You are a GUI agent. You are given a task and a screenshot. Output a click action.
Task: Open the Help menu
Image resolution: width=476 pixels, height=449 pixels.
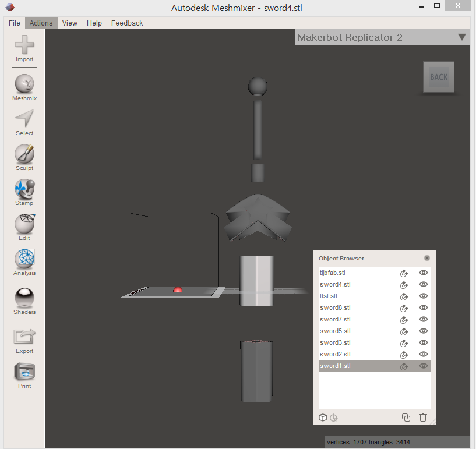[x=94, y=23]
